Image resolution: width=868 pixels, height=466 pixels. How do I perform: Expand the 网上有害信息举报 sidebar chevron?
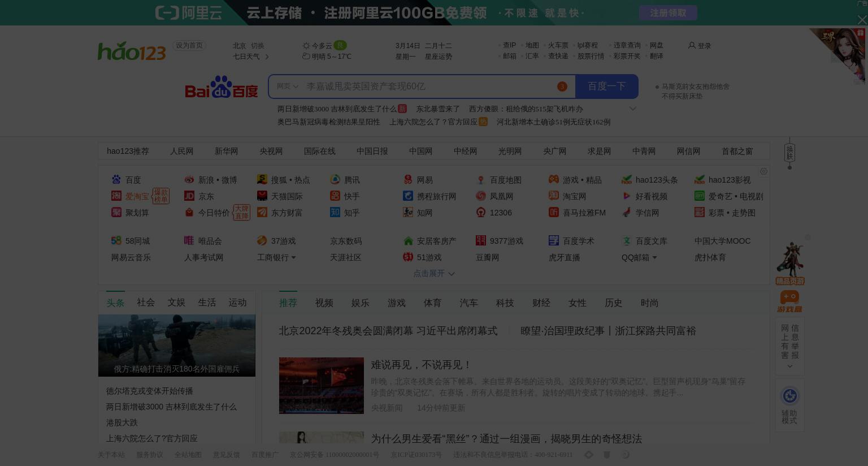coord(789,366)
